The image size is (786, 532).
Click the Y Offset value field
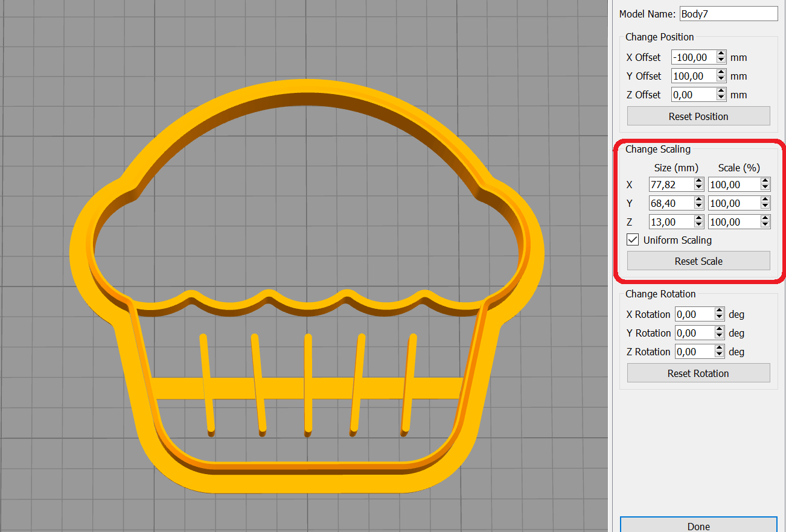(x=694, y=76)
